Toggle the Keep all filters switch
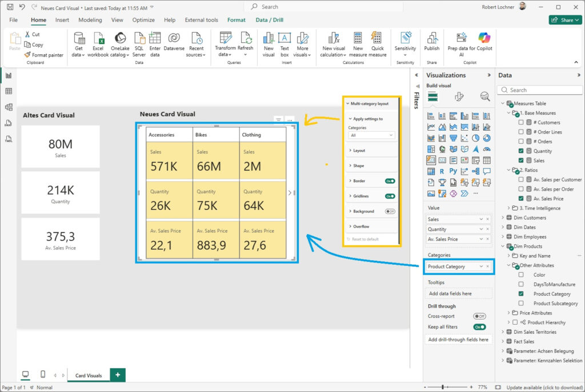Screen dimensions: 585x392 click(x=480, y=327)
